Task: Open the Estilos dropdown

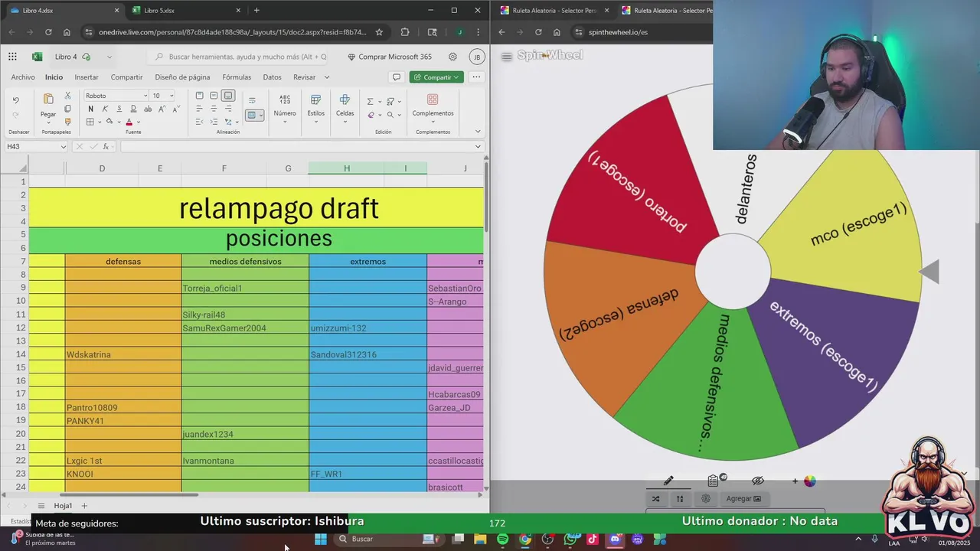Action: pyautogui.click(x=315, y=106)
